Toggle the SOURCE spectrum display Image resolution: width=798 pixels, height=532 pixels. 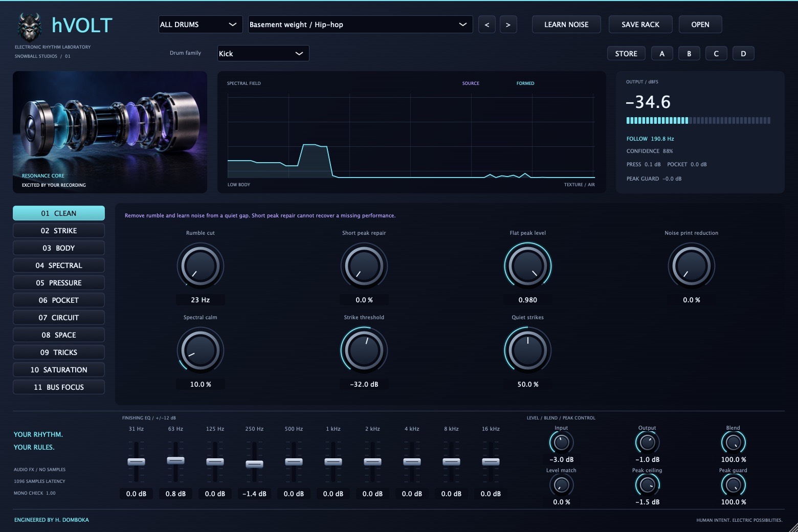pyautogui.click(x=471, y=83)
